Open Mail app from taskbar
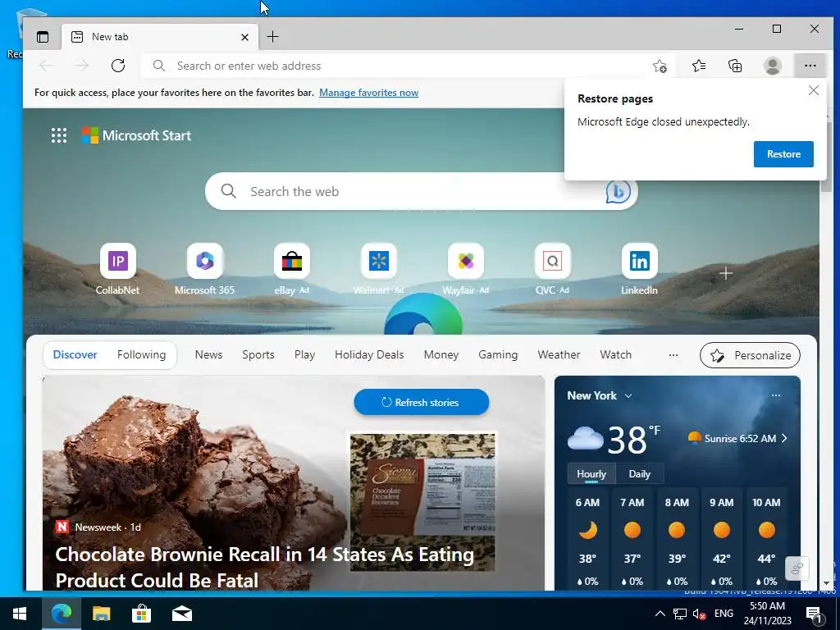 click(181, 614)
